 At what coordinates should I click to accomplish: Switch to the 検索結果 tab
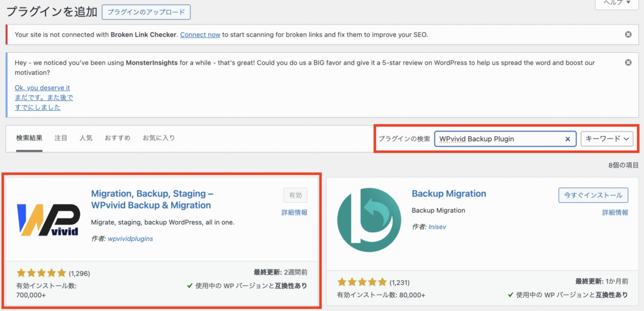point(29,139)
